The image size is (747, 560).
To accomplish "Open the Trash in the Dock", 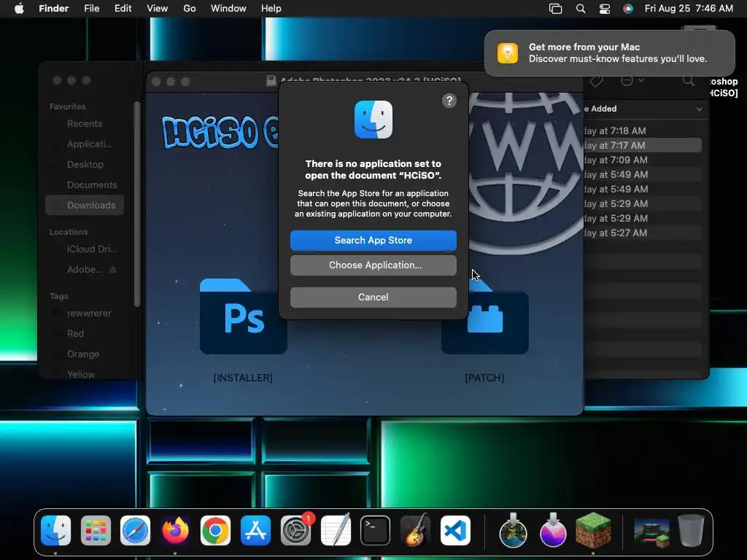I will [x=691, y=531].
